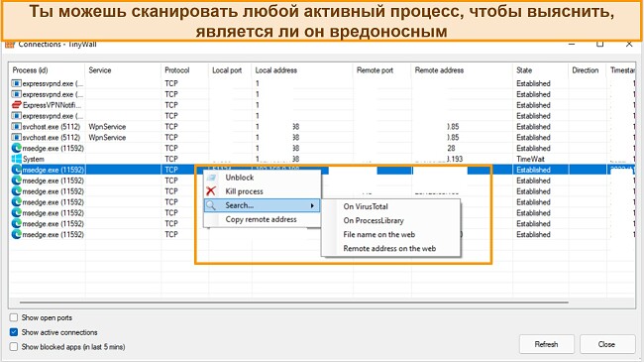644x362 pixels.
Task: Sort by the Protocol column header
Action: [x=185, y=70]
